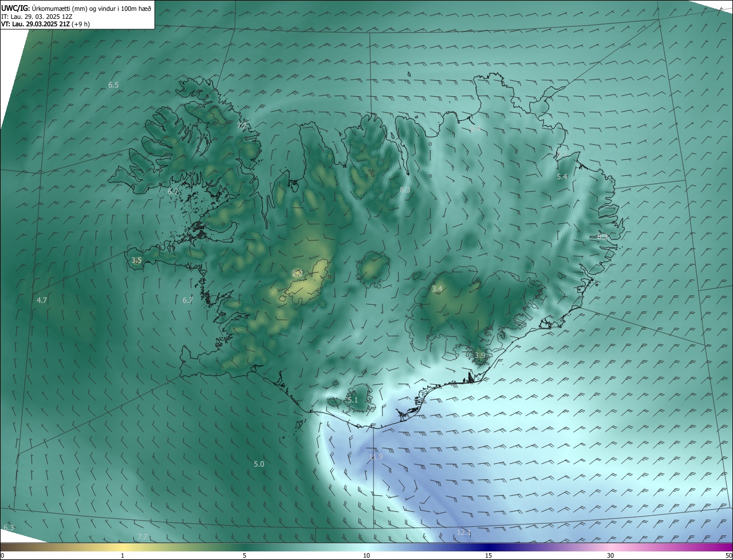This screenshot has height=560, width=733.
Task: Click the 7.2 value label in the Westfjords
Action: coord(242,125)
